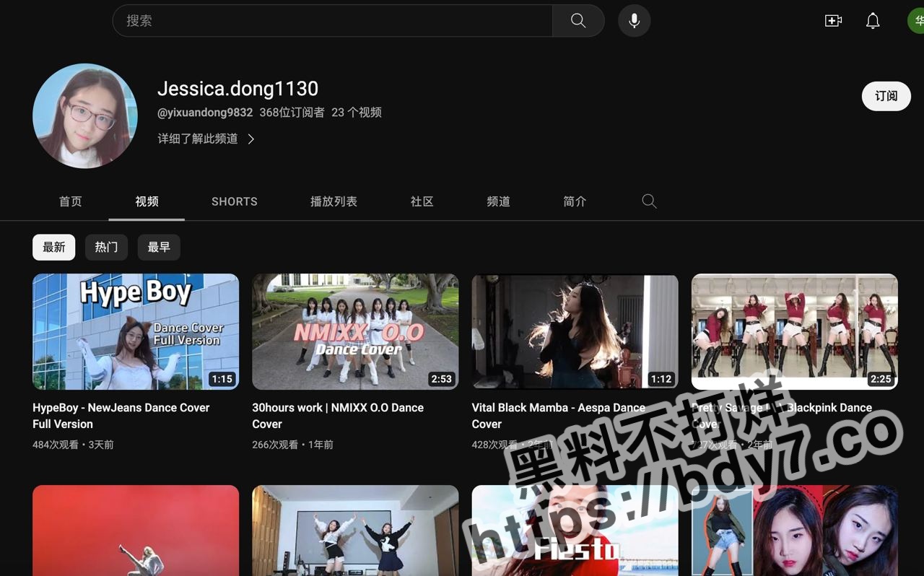Screen dimensions: 924x576
Task: Open the create video camera icon
Action: (x=834, y=21)
